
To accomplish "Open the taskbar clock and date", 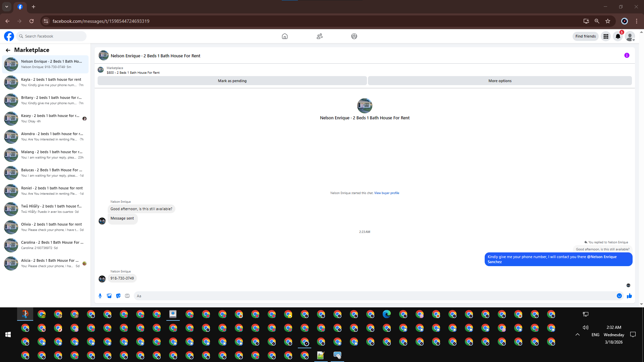I will pos(614,335).
